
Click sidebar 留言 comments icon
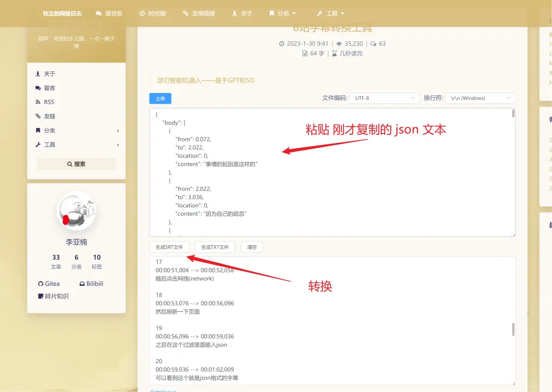pyautogui.click(x=38, y=88)
